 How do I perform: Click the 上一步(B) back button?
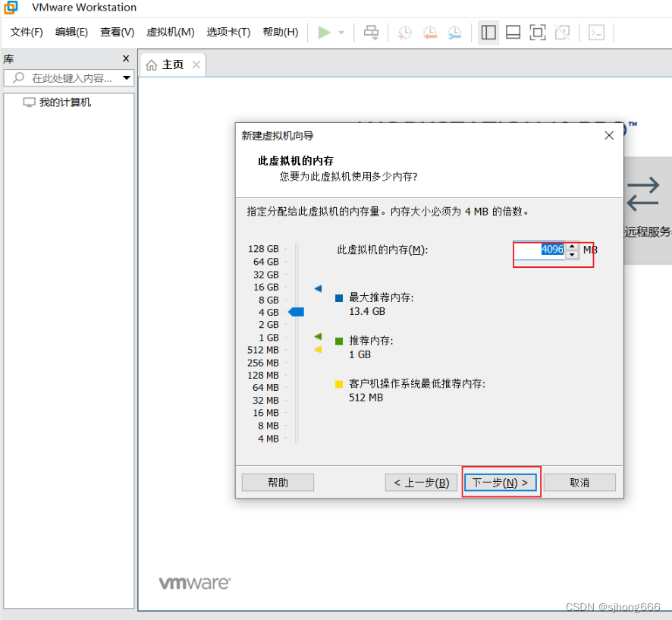point(421,483)
